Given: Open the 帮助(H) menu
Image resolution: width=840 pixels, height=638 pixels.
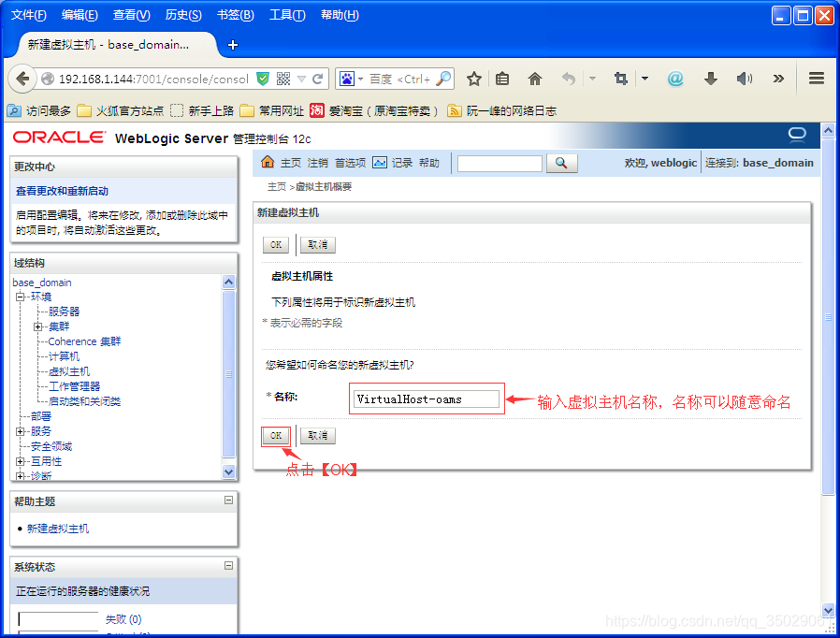Looking at the screenshot, I should [340, 15].
